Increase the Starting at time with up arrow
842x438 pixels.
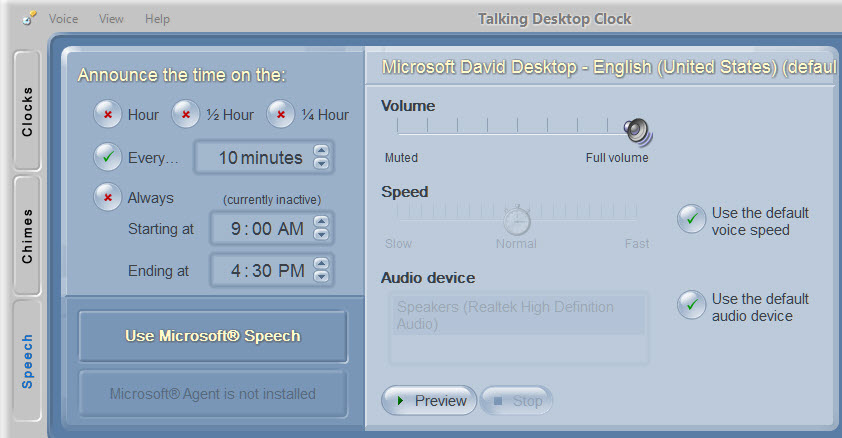(x=321, y=222)
